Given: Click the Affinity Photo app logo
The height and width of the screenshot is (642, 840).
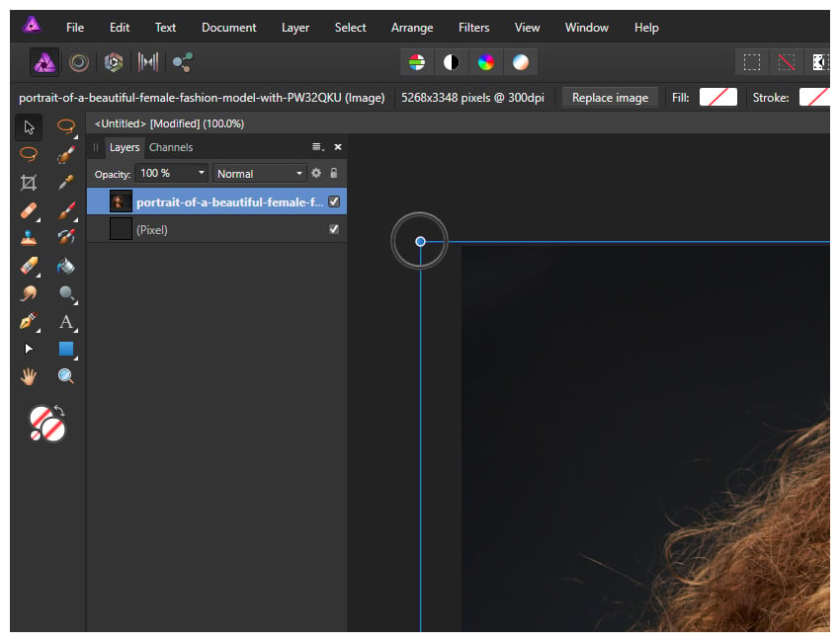Looking at the screenshot, I should (x=33, y=25).
